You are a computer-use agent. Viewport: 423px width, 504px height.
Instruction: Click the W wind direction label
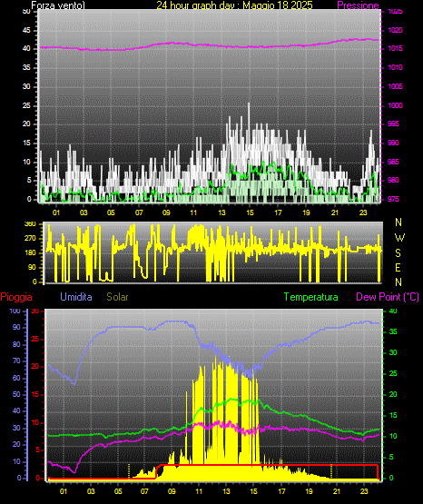point(399,238)
